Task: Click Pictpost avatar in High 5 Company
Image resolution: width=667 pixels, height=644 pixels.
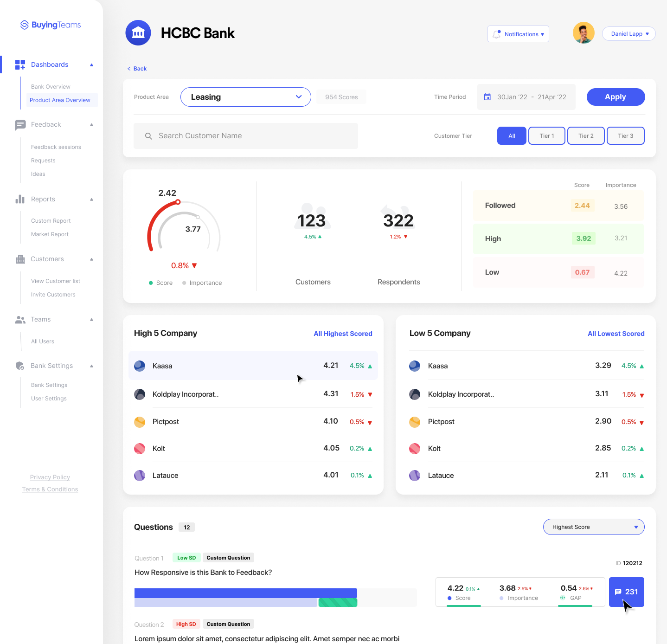Action: 140,422
